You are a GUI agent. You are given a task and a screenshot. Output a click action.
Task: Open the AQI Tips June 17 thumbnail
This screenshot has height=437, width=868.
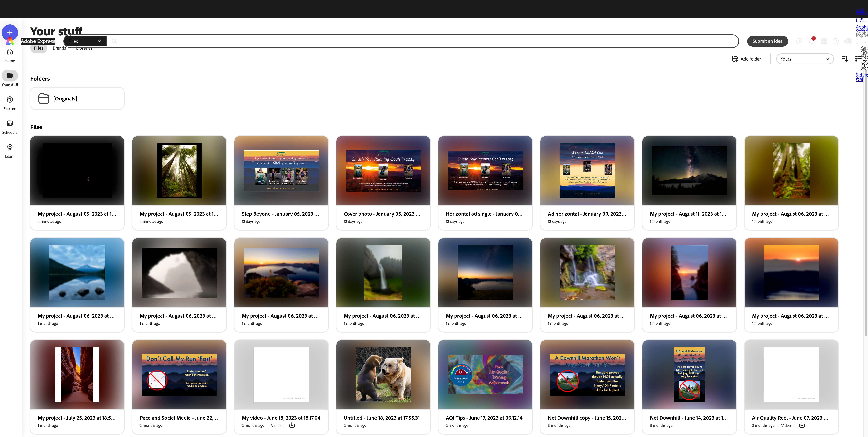(x=485, y=374)
